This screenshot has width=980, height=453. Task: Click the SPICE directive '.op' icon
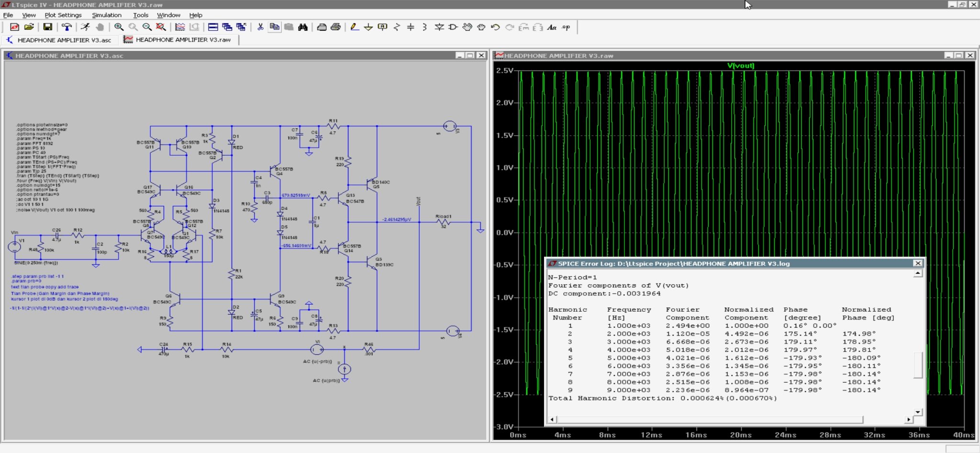pyautogui.click(x=566, y=27)
